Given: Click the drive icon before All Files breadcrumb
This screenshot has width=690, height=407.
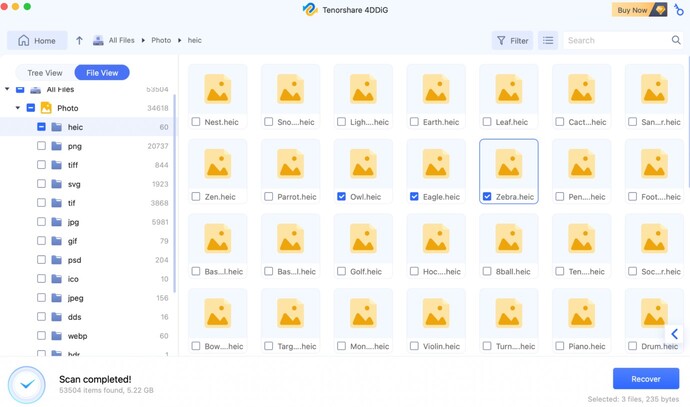Looking at the screenshot, I should [x=98, y=40].
